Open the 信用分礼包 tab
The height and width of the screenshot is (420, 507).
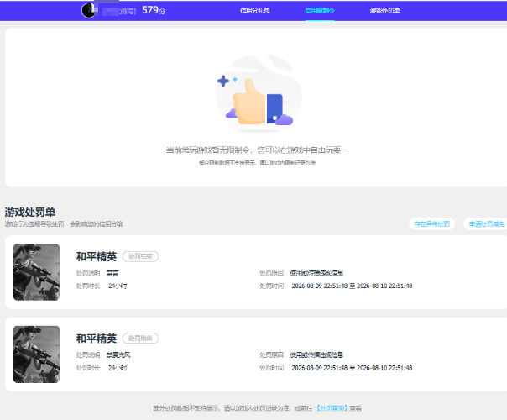click(255, 11)
